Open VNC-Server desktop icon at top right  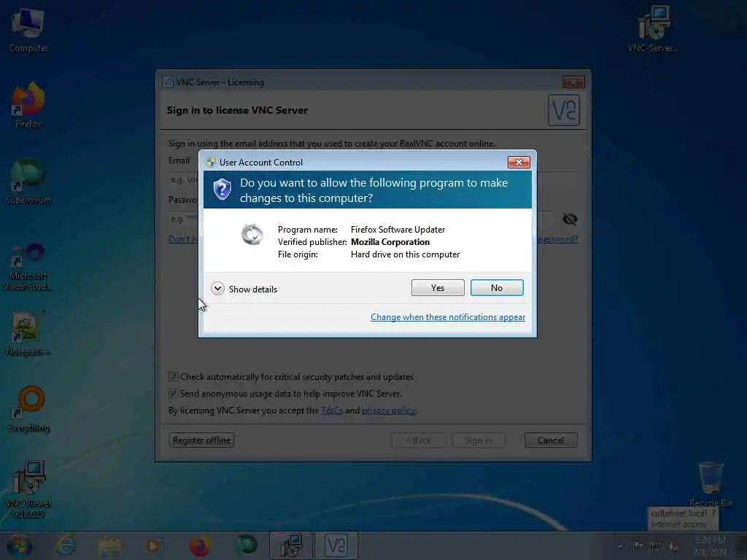pyautogui.click(x=653, y=29)
